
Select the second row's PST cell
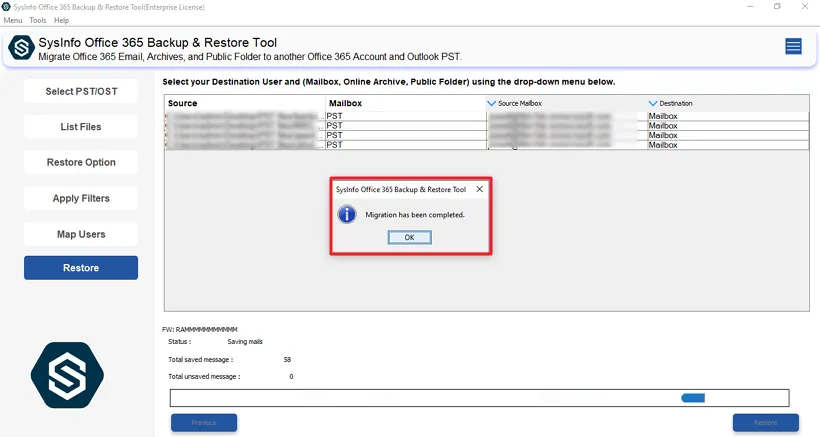pos(406,125)
